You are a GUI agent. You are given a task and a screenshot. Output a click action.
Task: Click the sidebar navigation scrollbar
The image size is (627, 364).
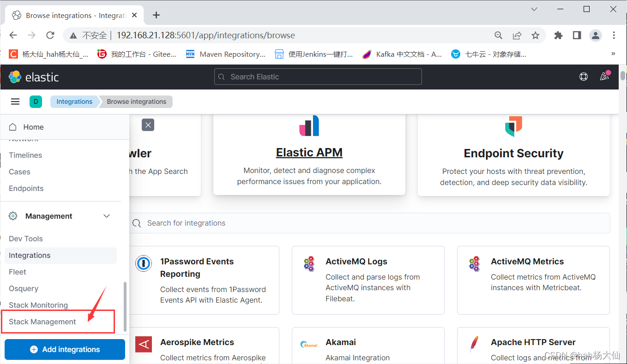[125, 307]
